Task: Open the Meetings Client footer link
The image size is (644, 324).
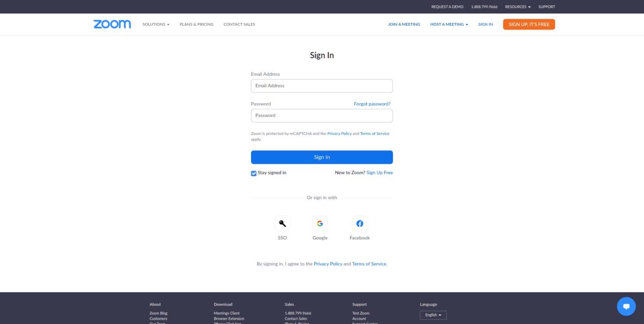Action: coord(226,313)
